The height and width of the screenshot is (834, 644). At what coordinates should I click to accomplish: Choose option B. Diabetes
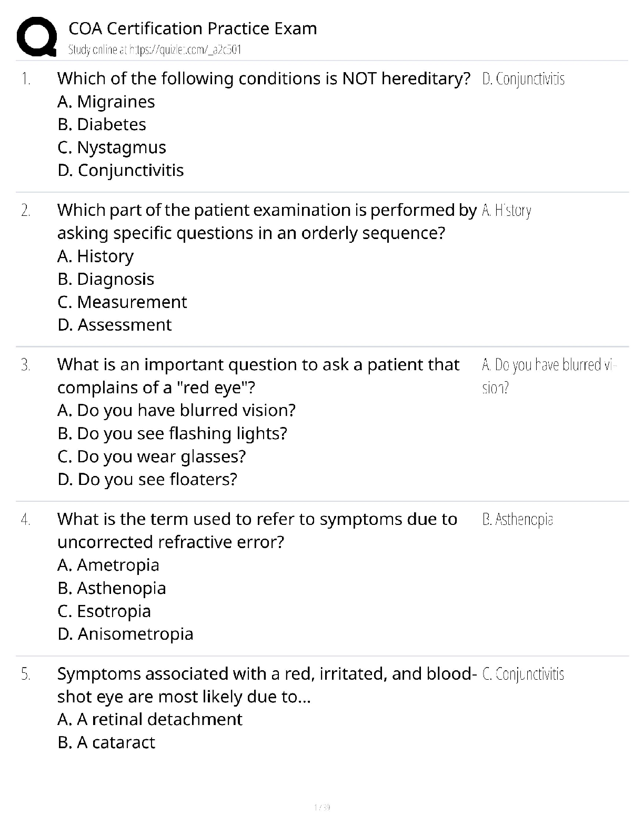click(x=102, y=125)
